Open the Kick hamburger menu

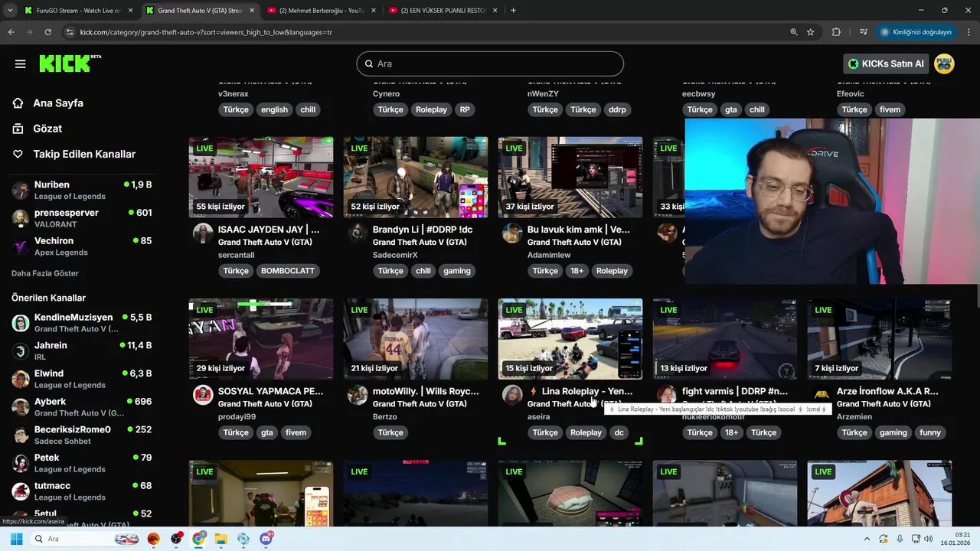[x=20, y=64]
